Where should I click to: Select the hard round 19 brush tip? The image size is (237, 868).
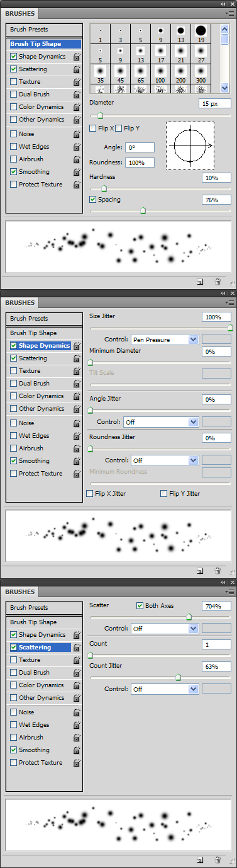201,33
